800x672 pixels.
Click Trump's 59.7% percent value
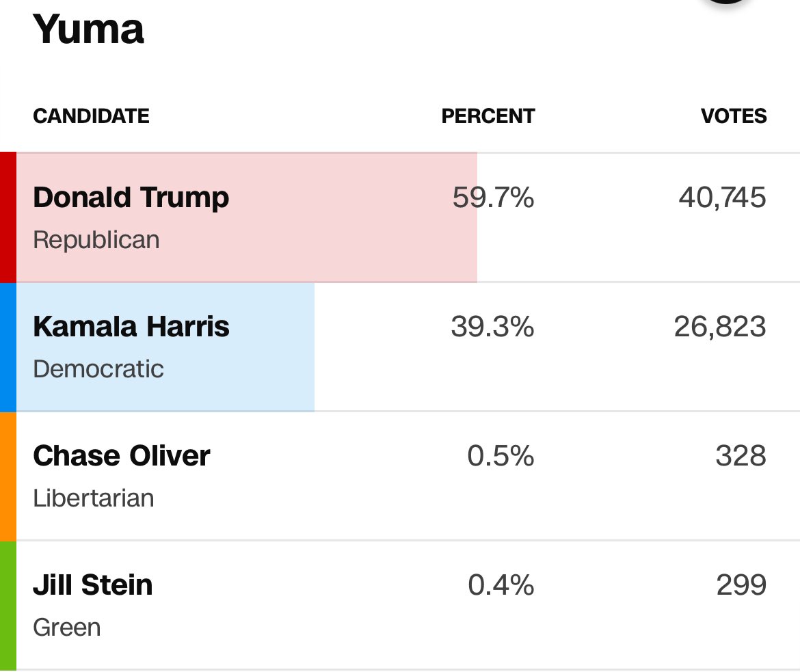coord(493,198)
